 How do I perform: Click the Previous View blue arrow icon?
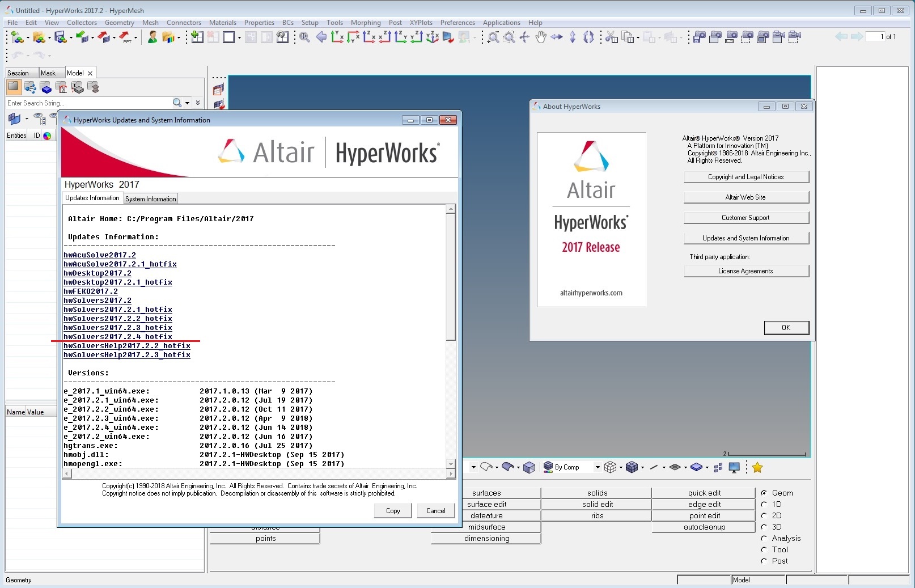coord(321,37)
